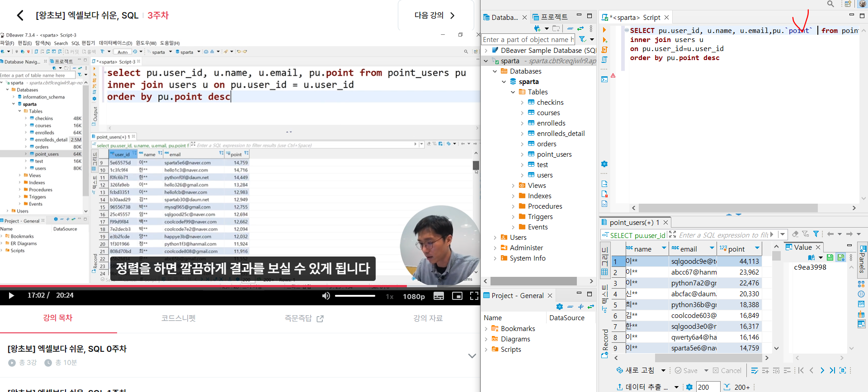This screenshot has height=392, width=868.
Task: Click the SQL filter expression field
Action: click(723, 235)
